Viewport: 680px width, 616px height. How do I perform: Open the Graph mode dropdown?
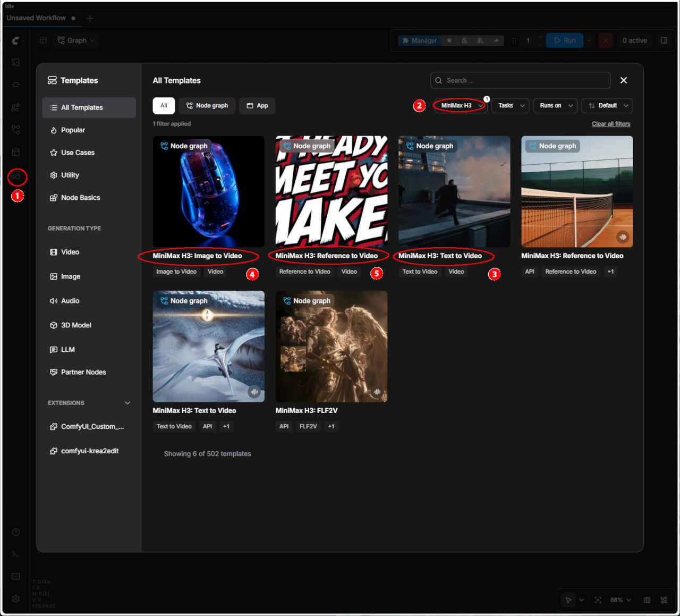[75, 40]
